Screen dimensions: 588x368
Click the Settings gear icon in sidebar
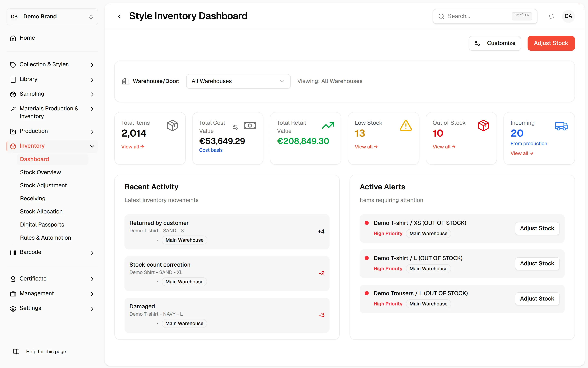(x=13, y=309)
